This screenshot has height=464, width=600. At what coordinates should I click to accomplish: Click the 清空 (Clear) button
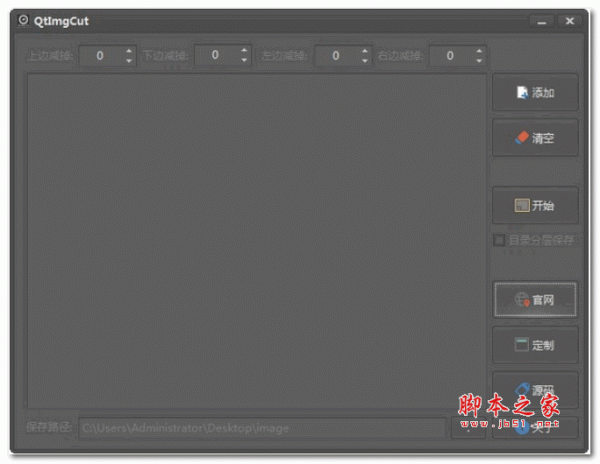point(535,138)
